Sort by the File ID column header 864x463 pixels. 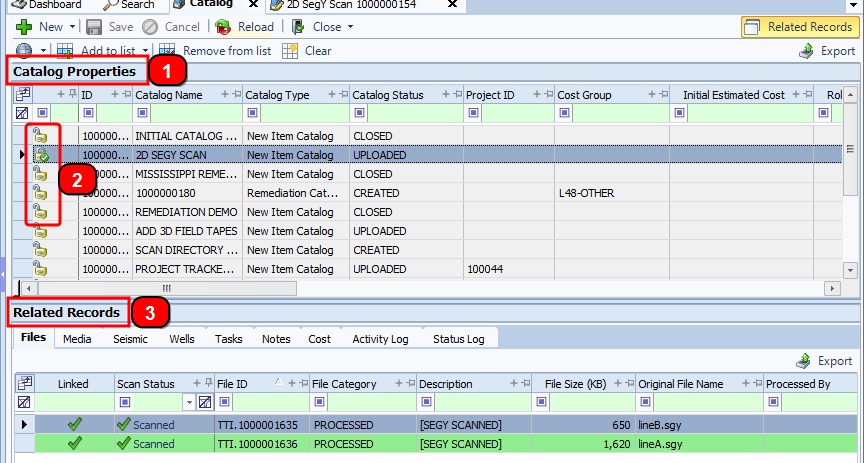[x=232, y=384]
